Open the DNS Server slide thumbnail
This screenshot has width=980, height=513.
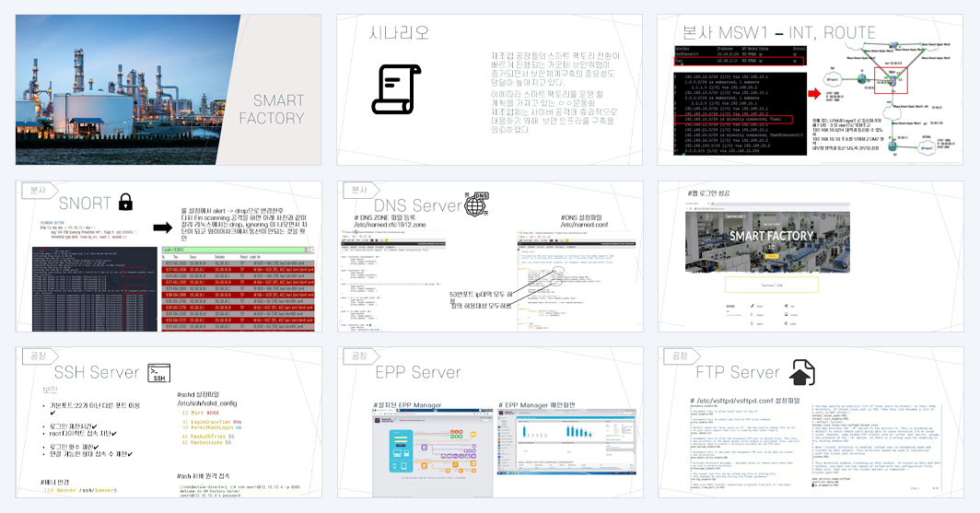489,256
